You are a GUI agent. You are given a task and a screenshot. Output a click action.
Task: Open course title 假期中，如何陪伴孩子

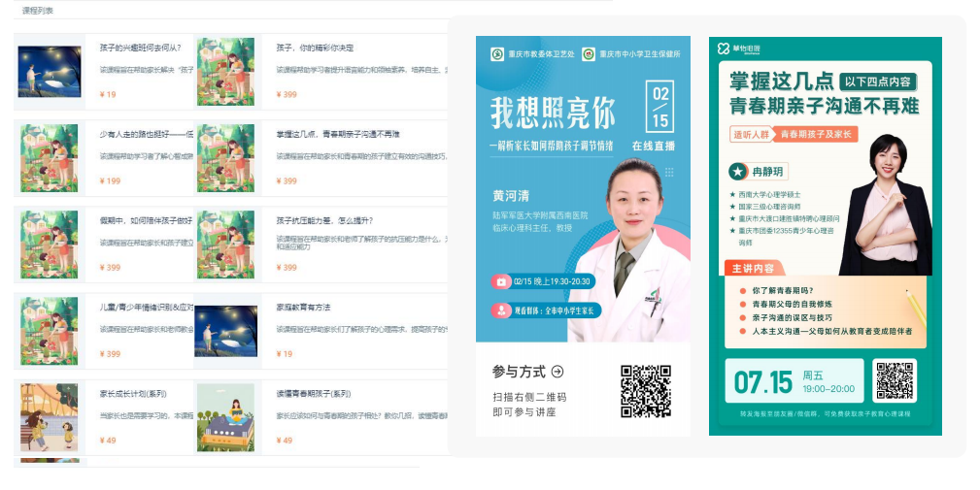147,220
